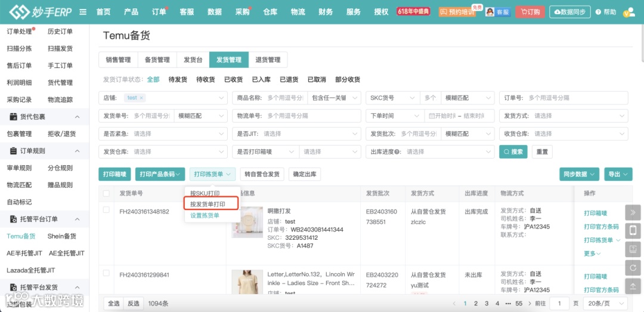Click the back-to-top icon on right rail
This screenshot has width=644, height=312.
tap(633, 286)
